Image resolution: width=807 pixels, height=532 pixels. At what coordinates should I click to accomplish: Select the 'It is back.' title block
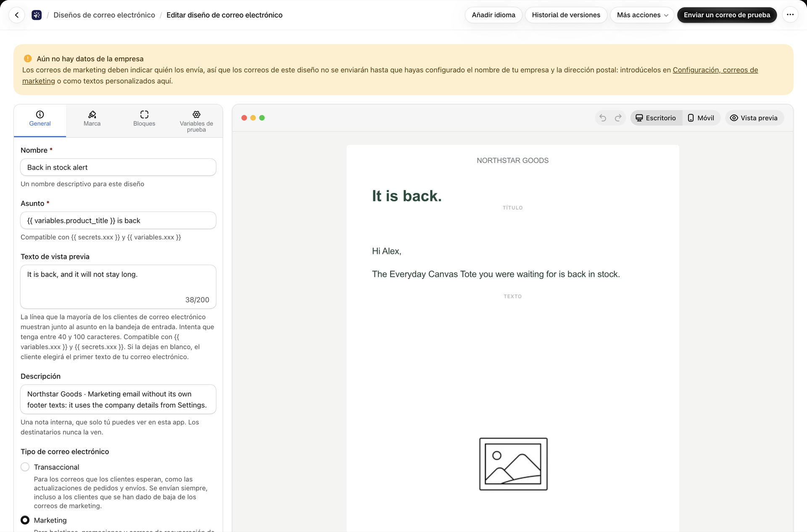tap(407, 196)
